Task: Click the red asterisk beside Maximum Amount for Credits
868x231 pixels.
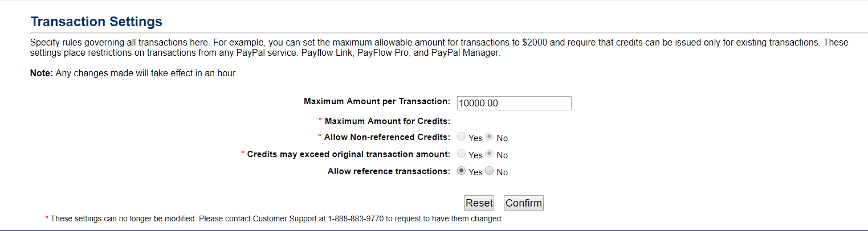Action: (320, 121)
